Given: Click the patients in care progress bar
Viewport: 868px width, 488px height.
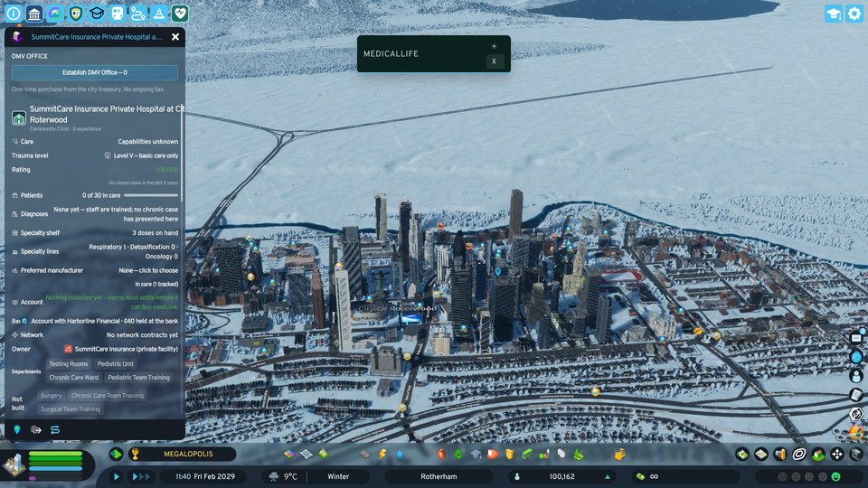Looking at the screenshot, I should pos(151,195).
